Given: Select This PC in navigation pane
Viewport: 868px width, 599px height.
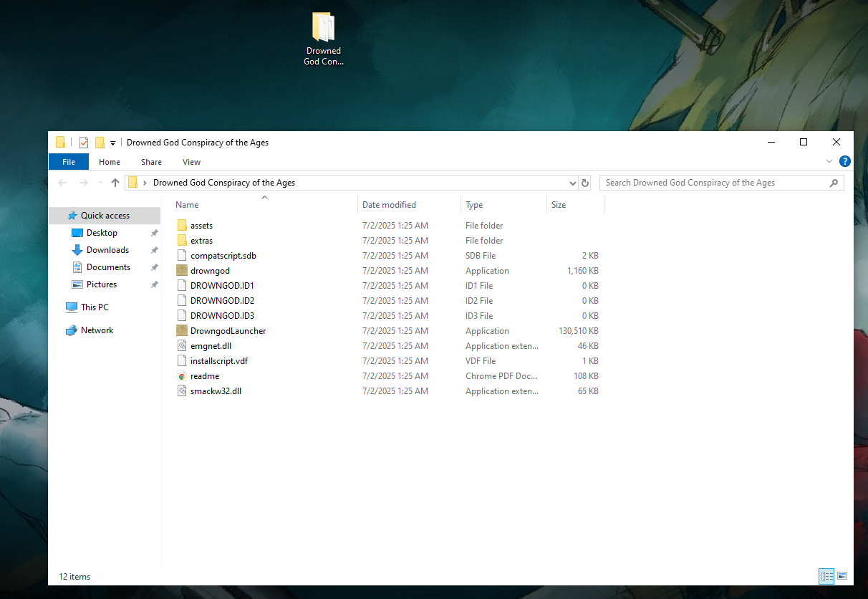Looking at the screenshot, I should [x=95, y=307].
